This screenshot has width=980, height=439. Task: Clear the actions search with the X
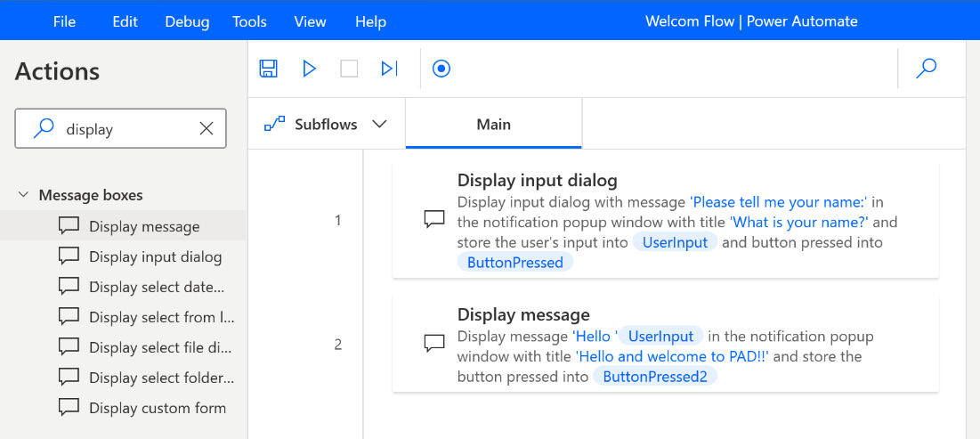point(206,129)
